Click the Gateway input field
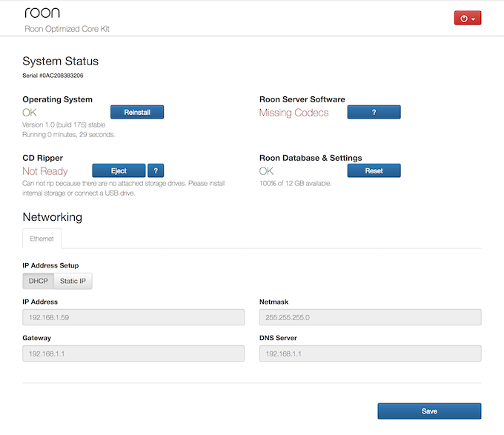Viewport: 504px width, 435px height. pos(133,353)
